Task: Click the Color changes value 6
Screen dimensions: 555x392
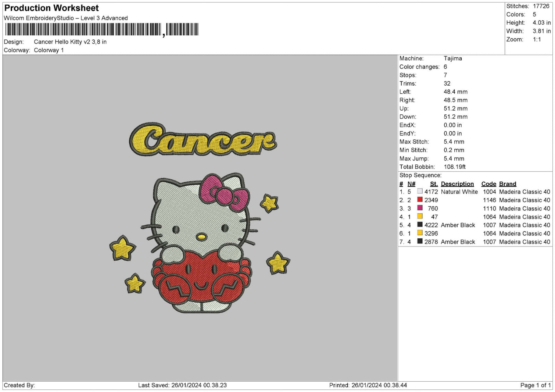Action: [446, 67]
